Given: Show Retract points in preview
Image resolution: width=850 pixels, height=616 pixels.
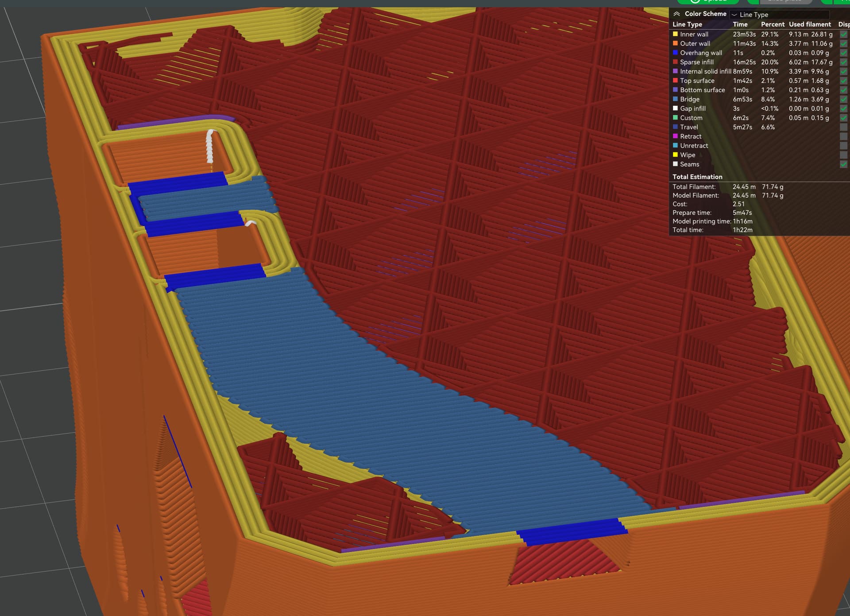Looking at the screenshot, I should pos(843,136).
